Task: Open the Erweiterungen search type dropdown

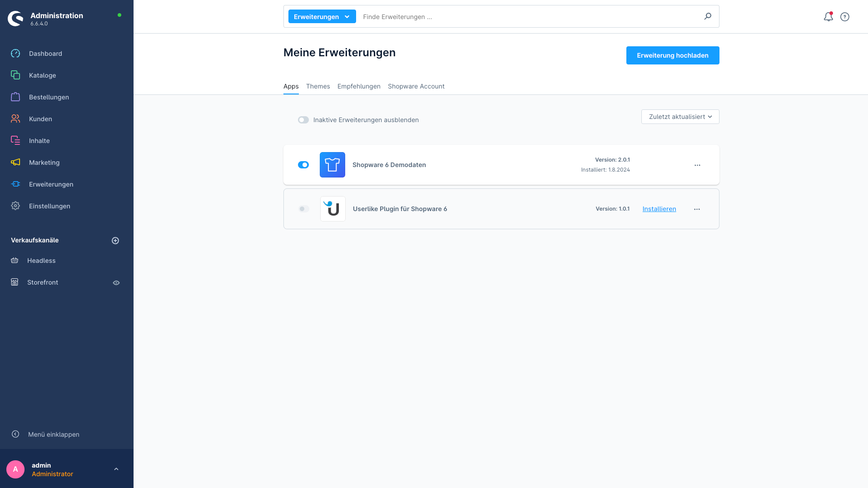Action: [322, 17]
